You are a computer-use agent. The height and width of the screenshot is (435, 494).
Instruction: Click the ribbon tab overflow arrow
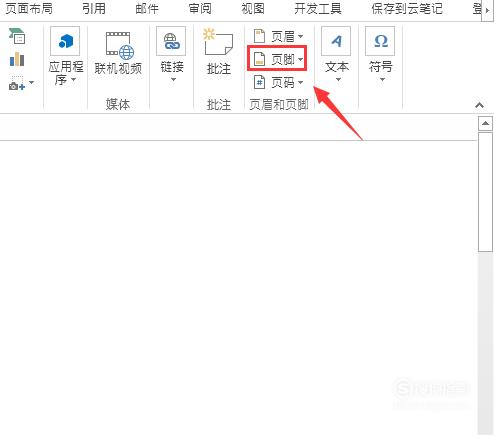[x=487, y=10]
